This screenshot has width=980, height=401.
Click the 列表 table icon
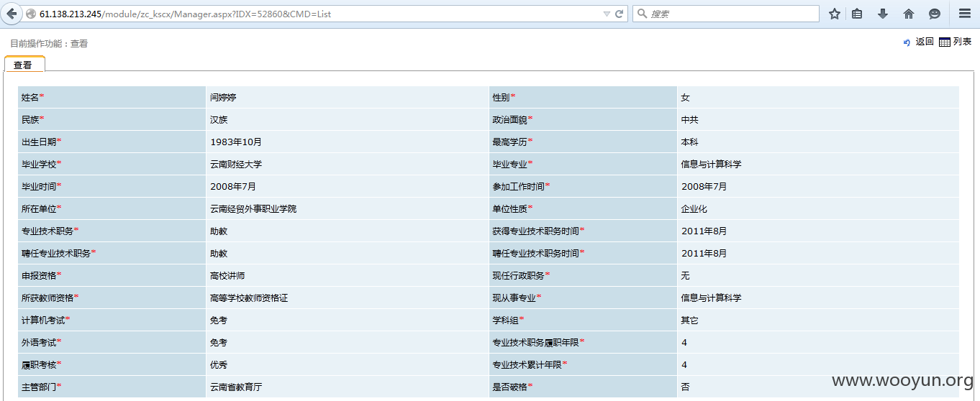point(945,42)
